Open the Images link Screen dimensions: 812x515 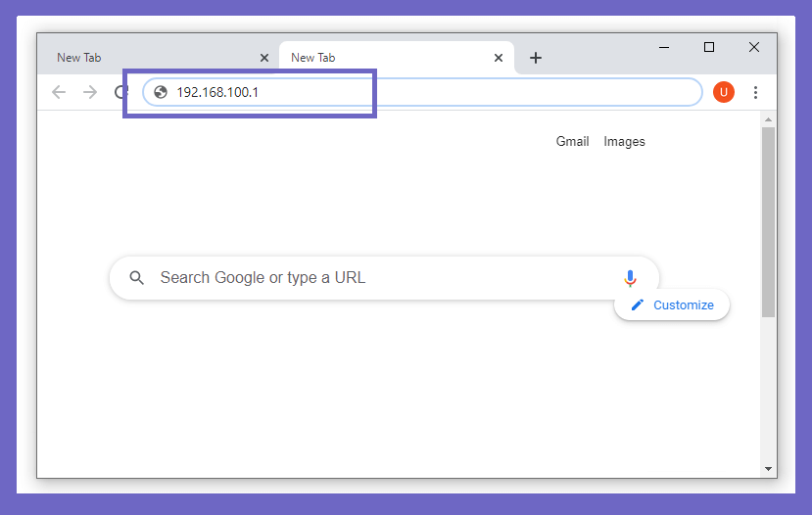[624, 141]
